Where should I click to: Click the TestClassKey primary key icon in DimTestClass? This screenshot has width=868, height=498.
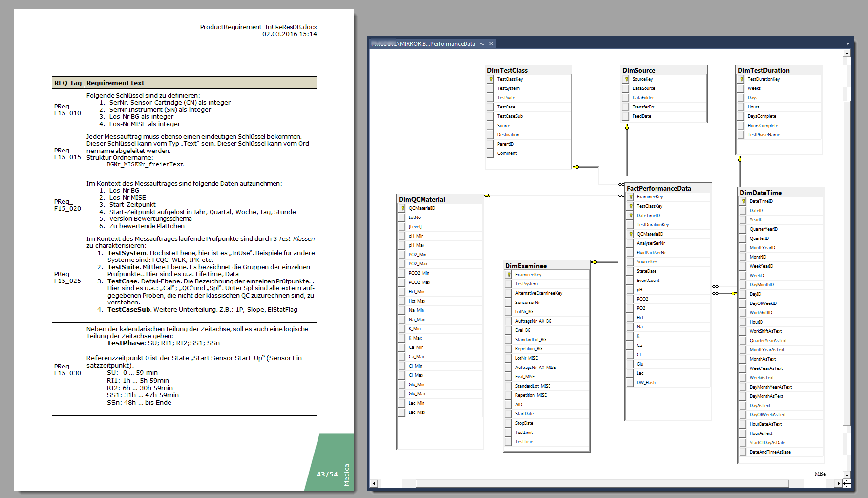pyautogui.click(x=490, y=79)
